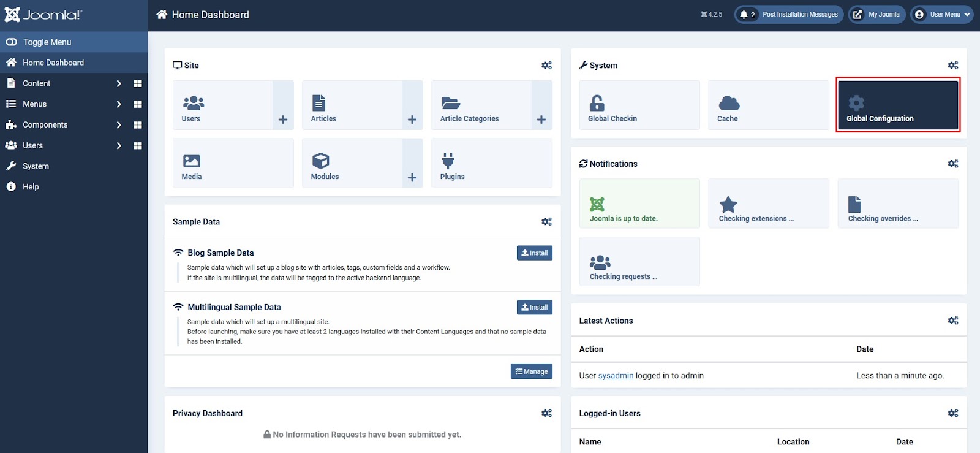
Task: Click the Joomla version 4.2.5 indicator
Action: point(712,15)
